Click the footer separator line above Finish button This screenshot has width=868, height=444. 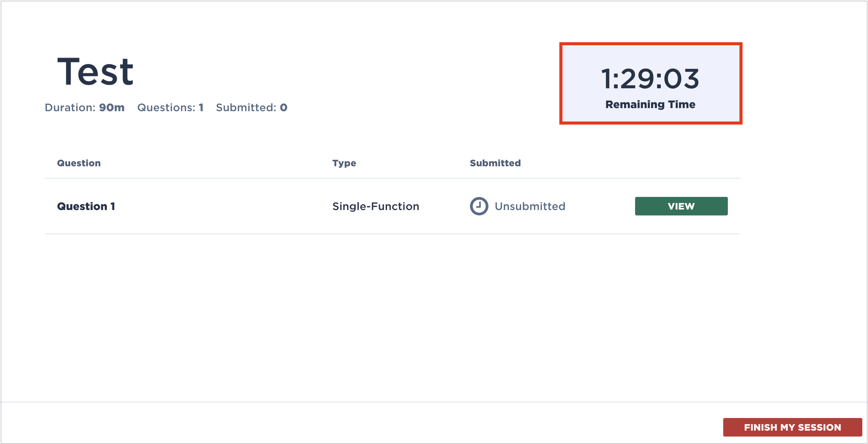(434, 402)
